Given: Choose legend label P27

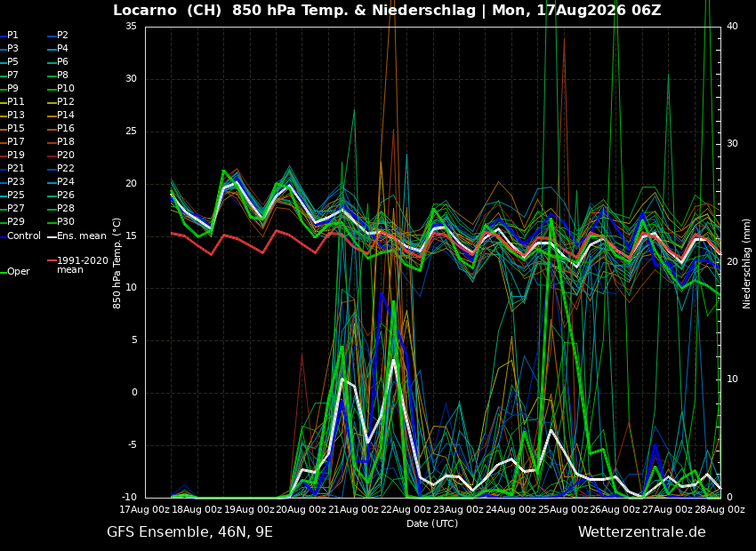Looking at the screenshot, I should click(x=12, y=209).
